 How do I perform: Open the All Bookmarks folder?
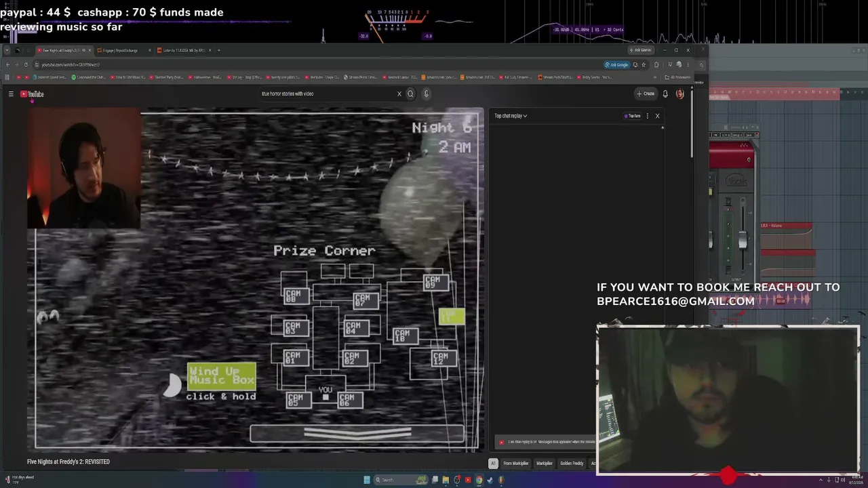(x=677, y=77)
